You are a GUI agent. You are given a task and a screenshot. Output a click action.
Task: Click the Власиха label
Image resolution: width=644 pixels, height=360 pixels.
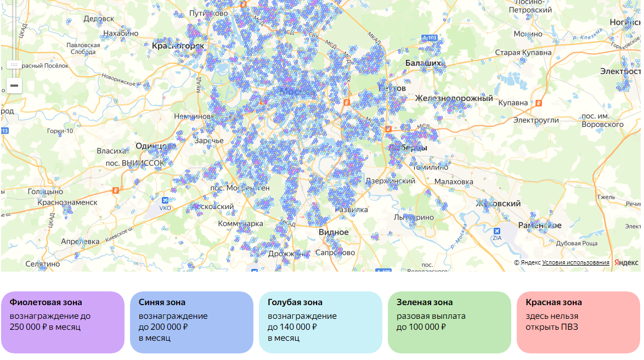(111, 151)
